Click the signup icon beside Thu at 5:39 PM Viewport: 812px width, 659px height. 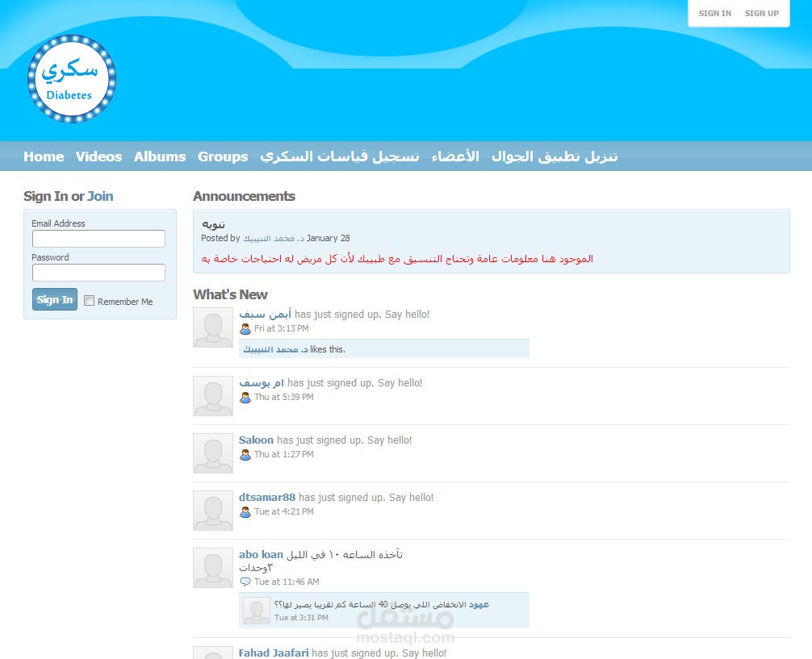click(245, 398)
